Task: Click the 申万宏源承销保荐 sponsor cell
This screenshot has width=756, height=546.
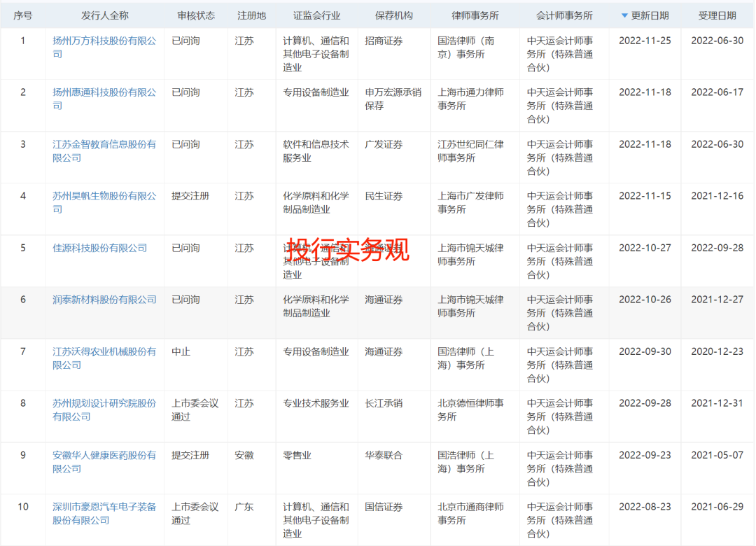Action: tap(393, 99)
